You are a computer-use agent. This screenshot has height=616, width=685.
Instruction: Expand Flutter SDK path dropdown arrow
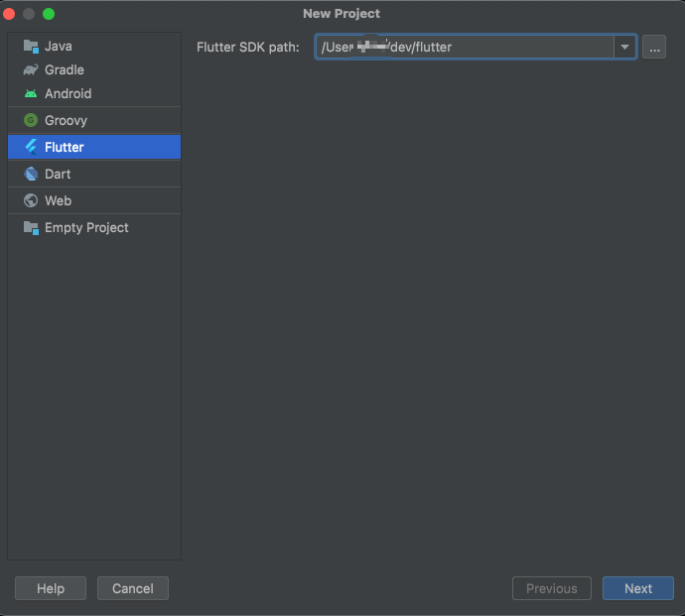(x=624, y=47)
